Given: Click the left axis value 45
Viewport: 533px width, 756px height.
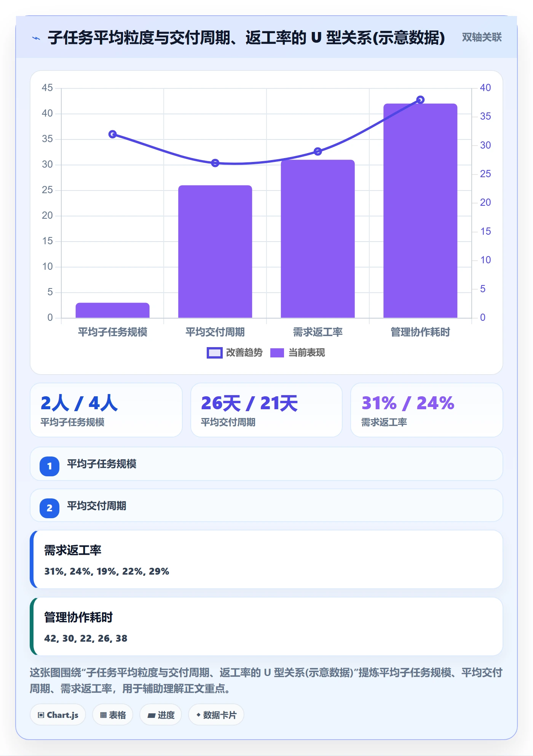Looking at the screenshot, I should pyautogui.click(x=47, y=88).
